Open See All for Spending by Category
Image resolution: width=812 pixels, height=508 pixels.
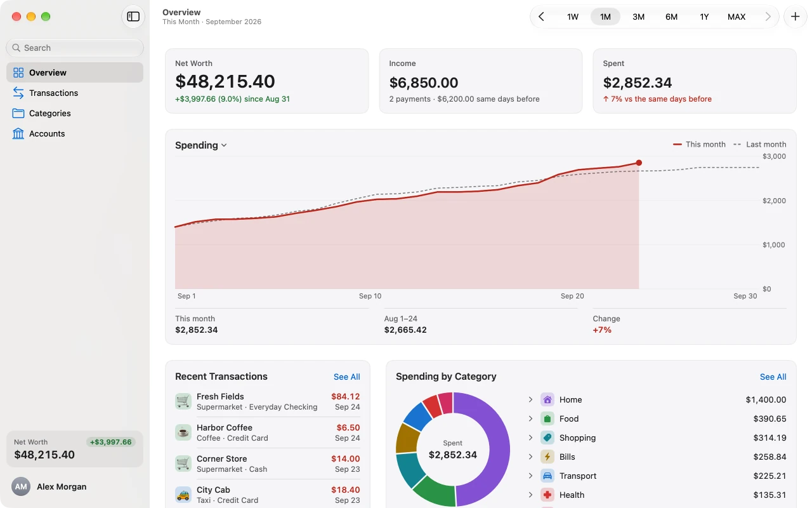coord(773,377)
